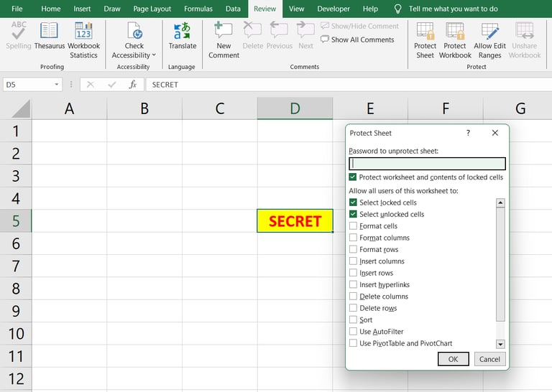The image size is (552, 392).
Task: Click Show All Comments
Action: (x=357, y=39)
